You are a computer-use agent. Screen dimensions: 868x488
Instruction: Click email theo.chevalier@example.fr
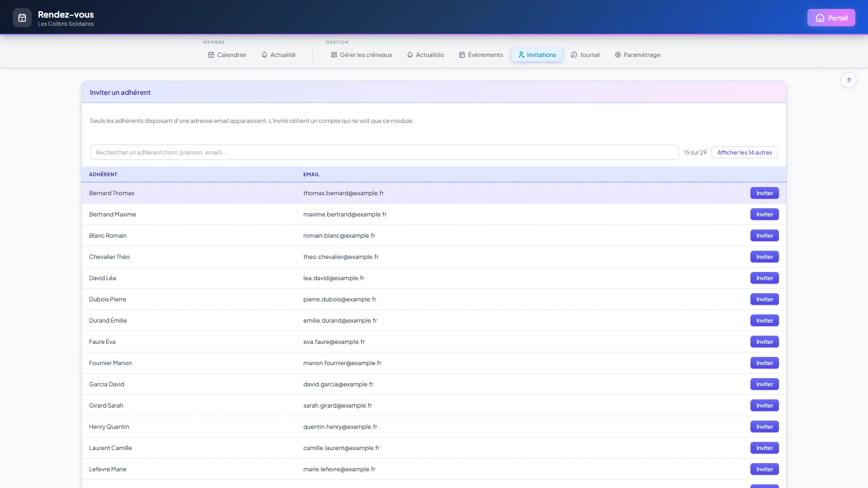(x=341, y=257)
